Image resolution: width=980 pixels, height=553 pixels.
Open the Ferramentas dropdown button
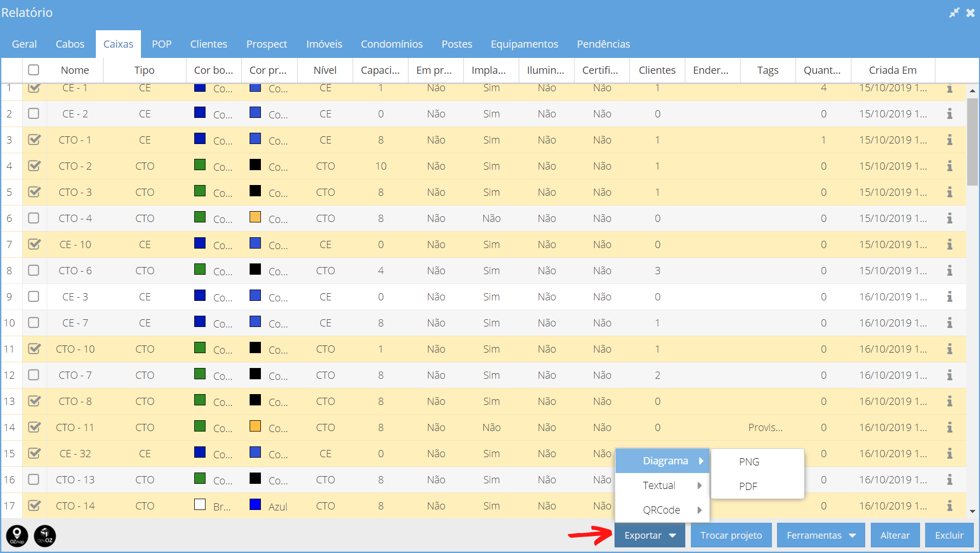click(821, 535)
